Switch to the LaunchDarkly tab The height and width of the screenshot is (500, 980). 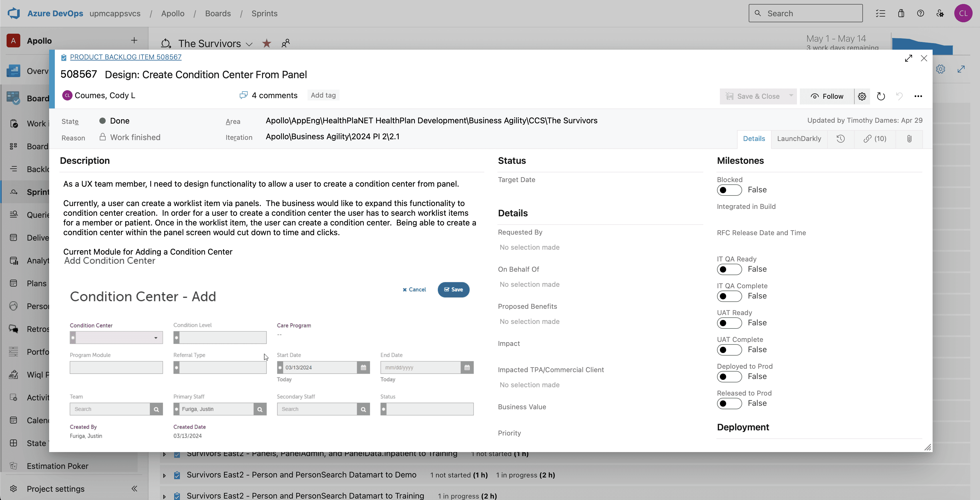(x=799, y=139)
